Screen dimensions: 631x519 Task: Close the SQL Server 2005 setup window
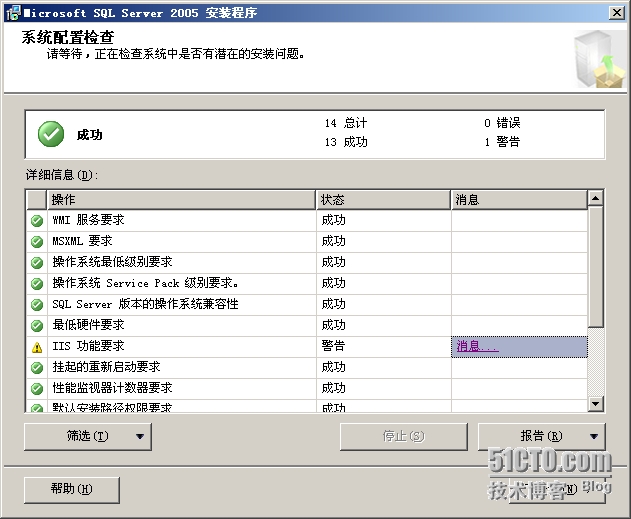617,13
